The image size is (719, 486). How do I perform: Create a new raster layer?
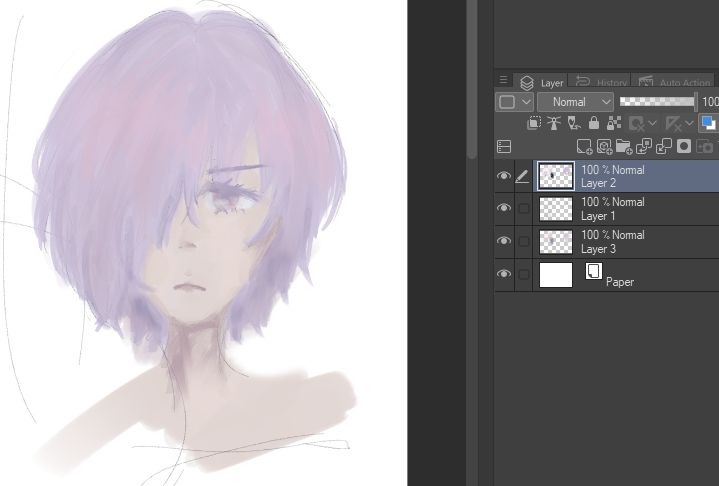584,146
